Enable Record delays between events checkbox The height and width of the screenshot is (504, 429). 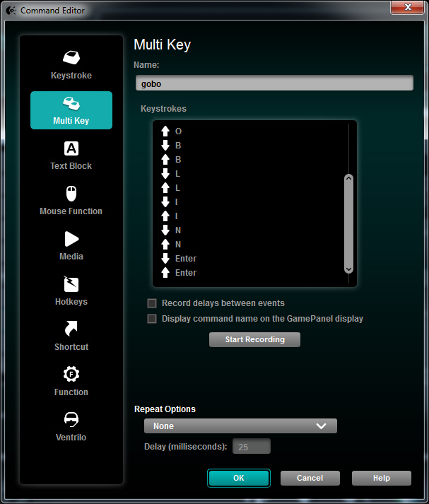(x=152, y=303)
